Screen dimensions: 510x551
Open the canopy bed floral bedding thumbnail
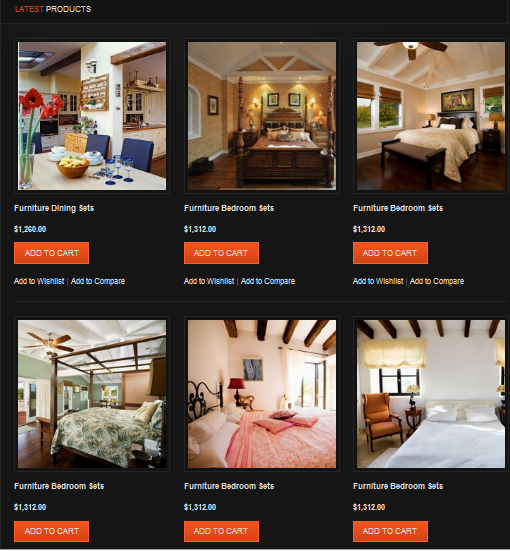pos(92,394)
